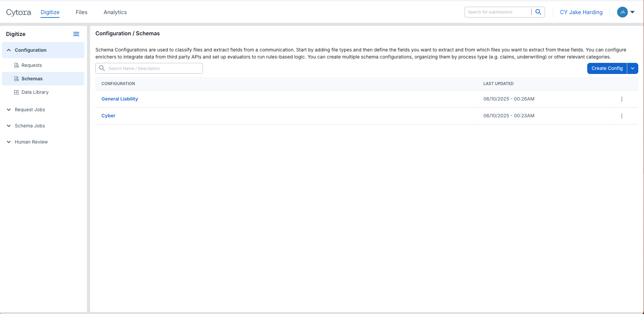The image size is (644, 314).
Task: Click the Cytora logo
Action: (x=18, y=12)
